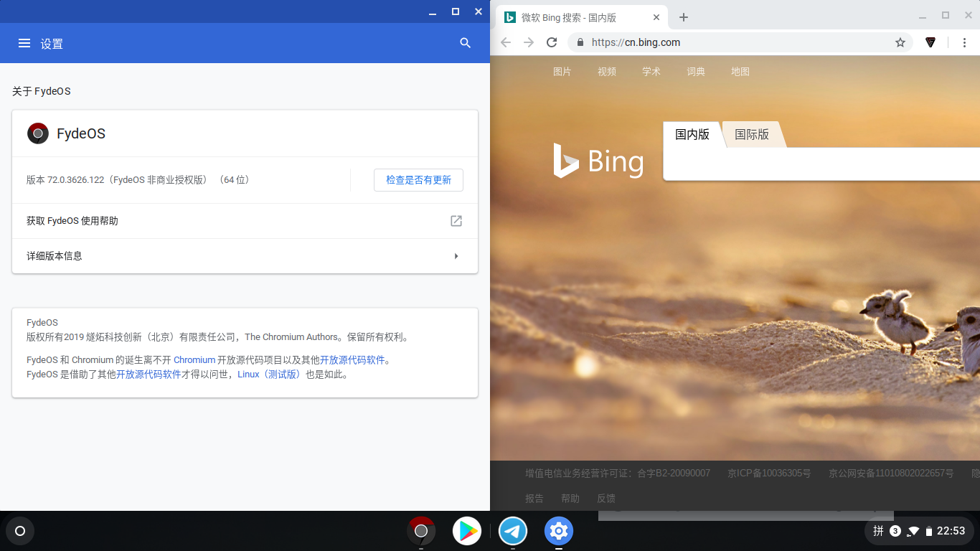Open the 报告 footer link
980x551 pixels.
[x=534, y=498]
